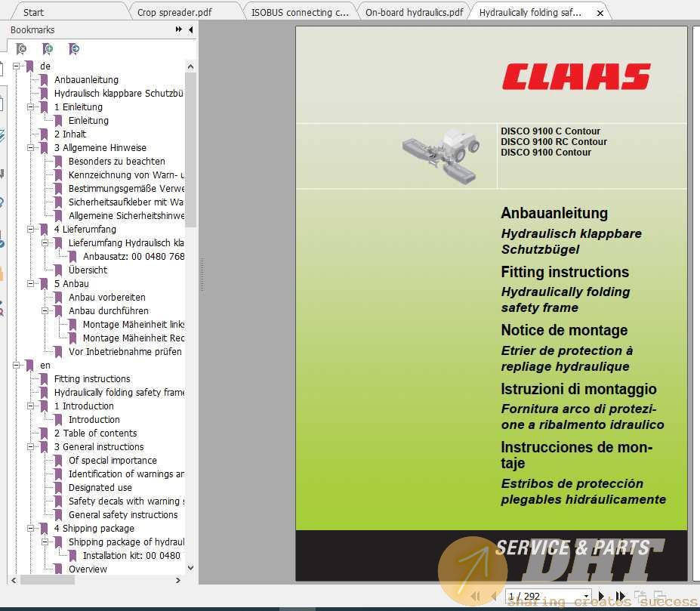Collapse the '3 Allgemeine Hinweise' node
The width and height of the screenshot is (700, 611).
(30, 147)
